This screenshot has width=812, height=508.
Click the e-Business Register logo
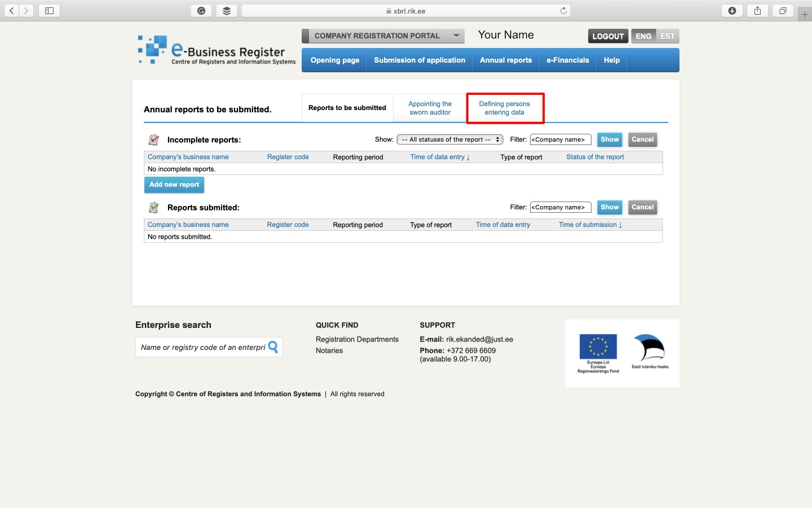tap(216, 50)
